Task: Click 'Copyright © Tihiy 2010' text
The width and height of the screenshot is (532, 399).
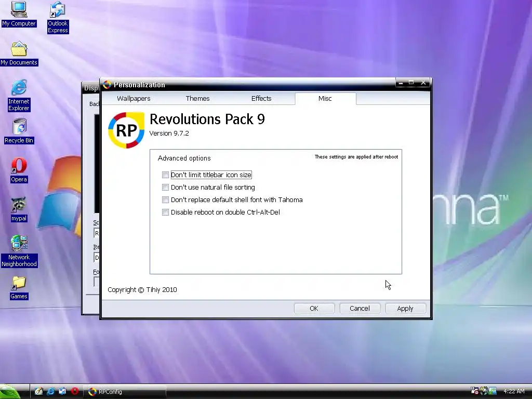Action: coord(142,290)
